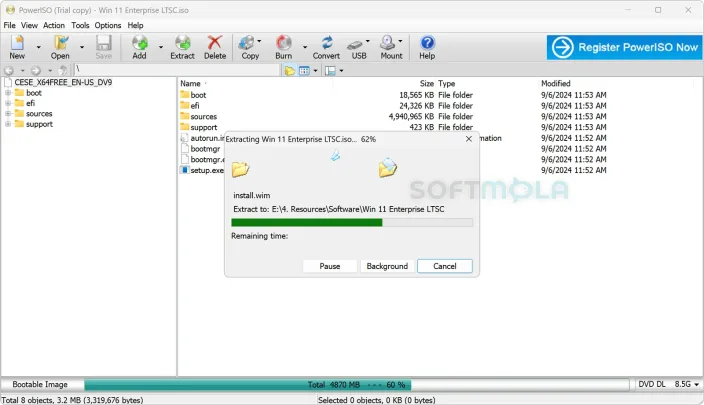704x405 pixels.
Task: Open the View menu
Action: click(x=29, y=25)
